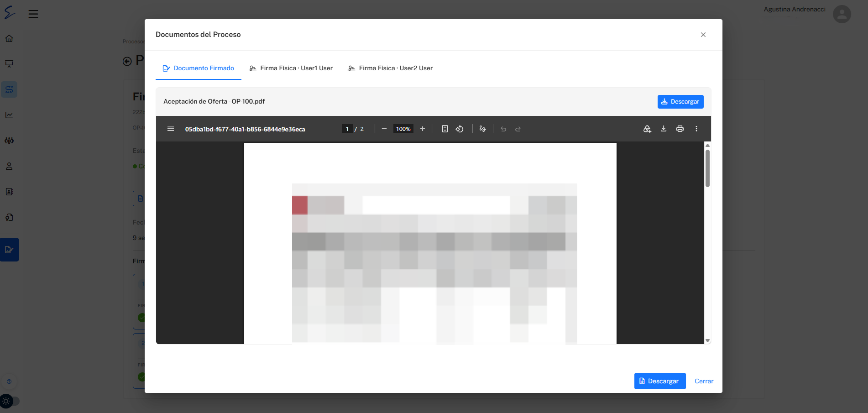
Task: Toggle the hamburger navigation menu
Action: (33, 14)
